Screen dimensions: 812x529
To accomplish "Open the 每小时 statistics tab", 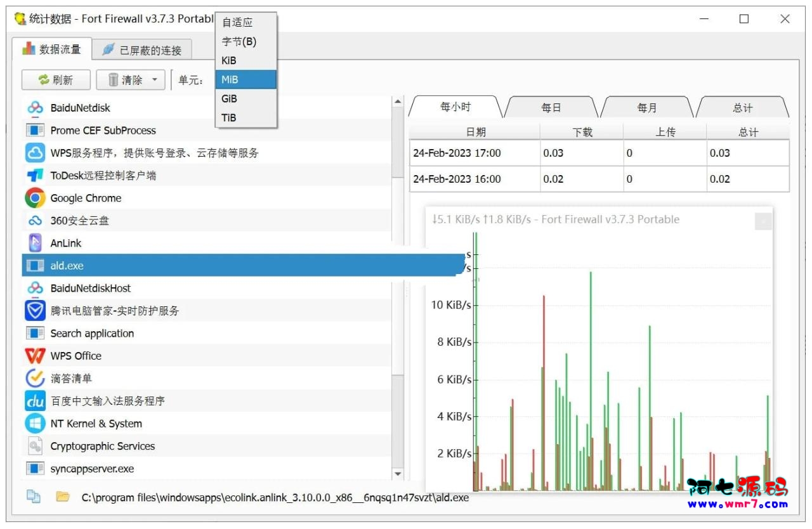I will point(455,107).
